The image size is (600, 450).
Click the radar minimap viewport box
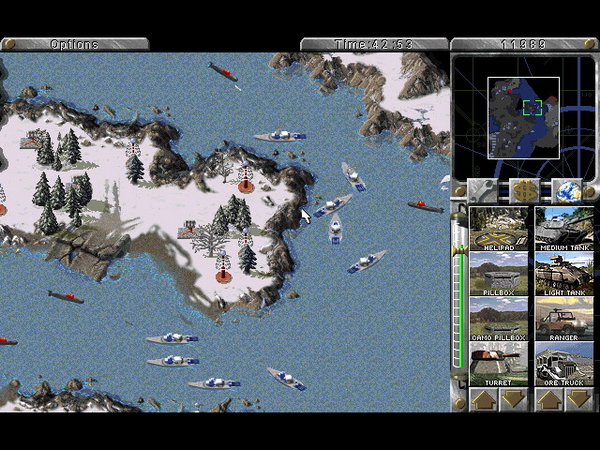click(532, 107)
